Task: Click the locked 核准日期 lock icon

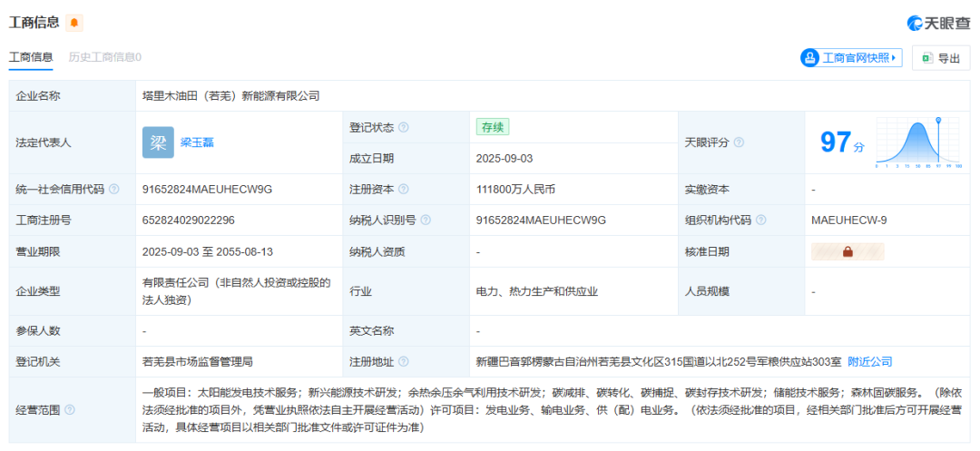Action: tap(848, 251)
